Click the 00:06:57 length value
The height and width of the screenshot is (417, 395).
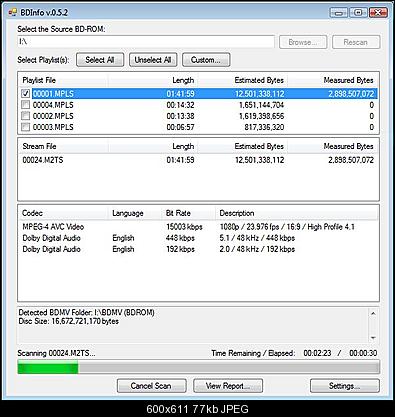(180, 127)
